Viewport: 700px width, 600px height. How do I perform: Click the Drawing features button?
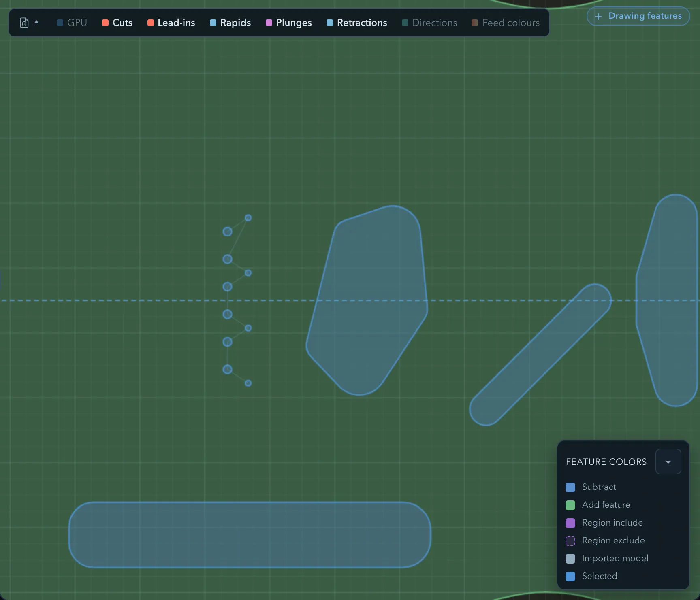click(x=638, y=16)
